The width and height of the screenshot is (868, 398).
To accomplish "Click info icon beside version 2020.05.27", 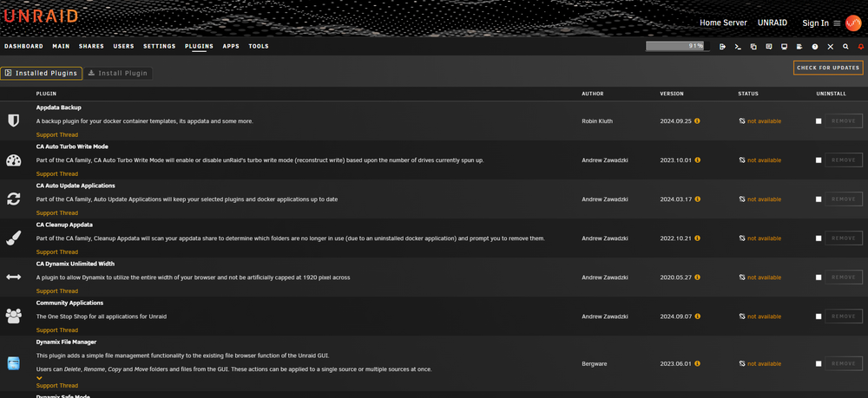I will point(698,277).
